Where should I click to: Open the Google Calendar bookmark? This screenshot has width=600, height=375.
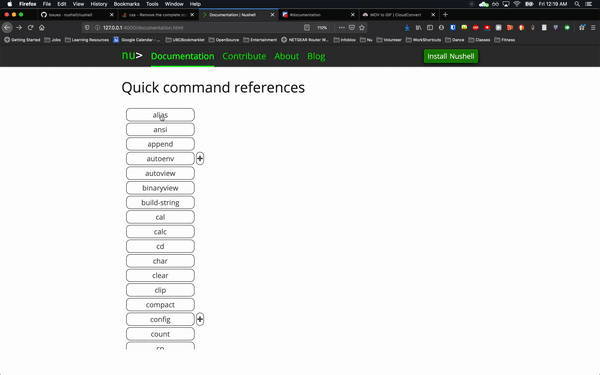pos(137,40)
